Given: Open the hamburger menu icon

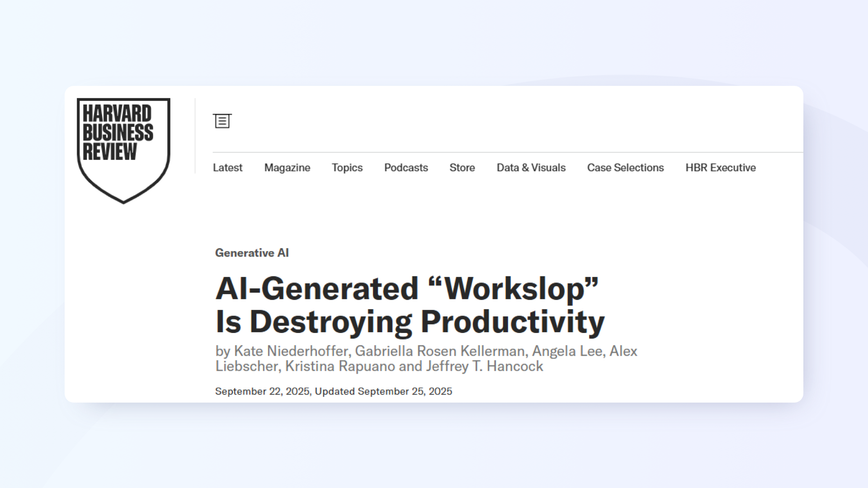Looking at the screenshot, I should coord(222,121).
